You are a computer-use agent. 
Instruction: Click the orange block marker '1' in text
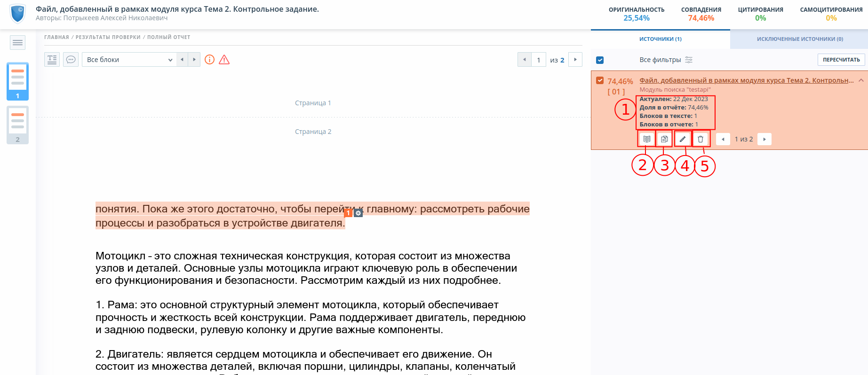[x=348, y=213]
